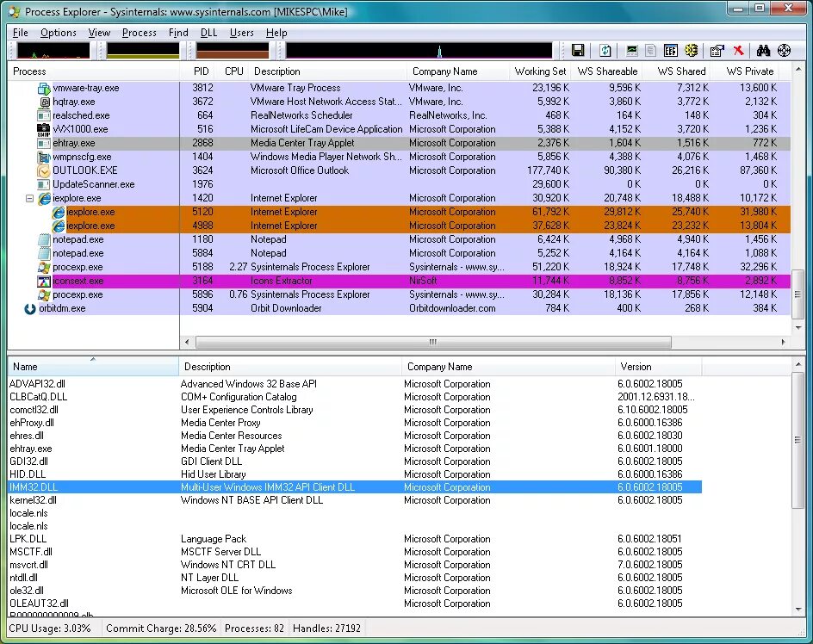Open the Options menu
This screenshot has width=813, height=644.
pos(58,33)
